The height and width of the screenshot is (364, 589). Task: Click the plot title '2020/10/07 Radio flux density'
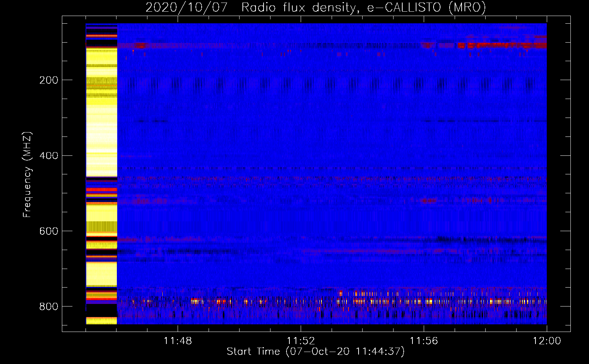pos(316,7)
